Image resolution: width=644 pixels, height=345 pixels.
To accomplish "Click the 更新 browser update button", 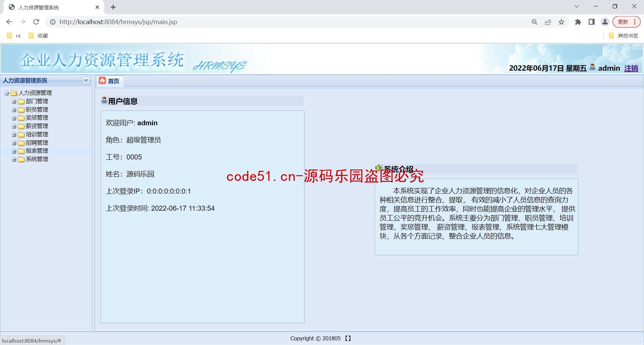I will pyautogui.click(x=627, y=22).
